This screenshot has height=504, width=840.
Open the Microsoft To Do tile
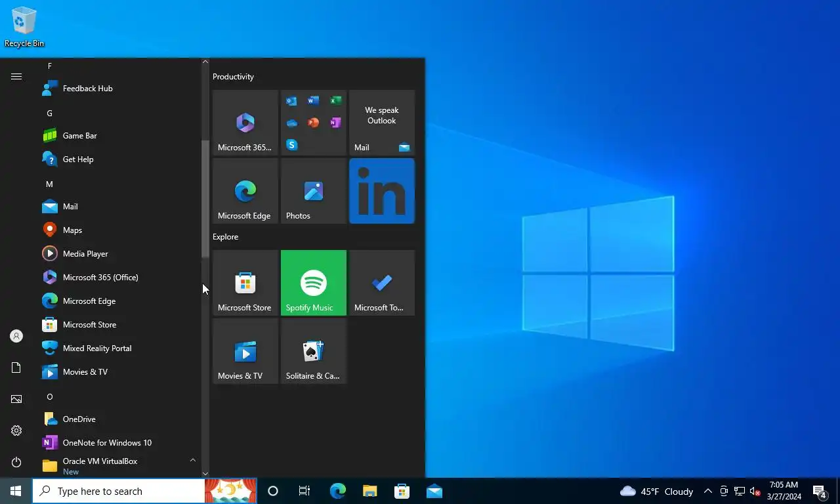coord(382,283)
